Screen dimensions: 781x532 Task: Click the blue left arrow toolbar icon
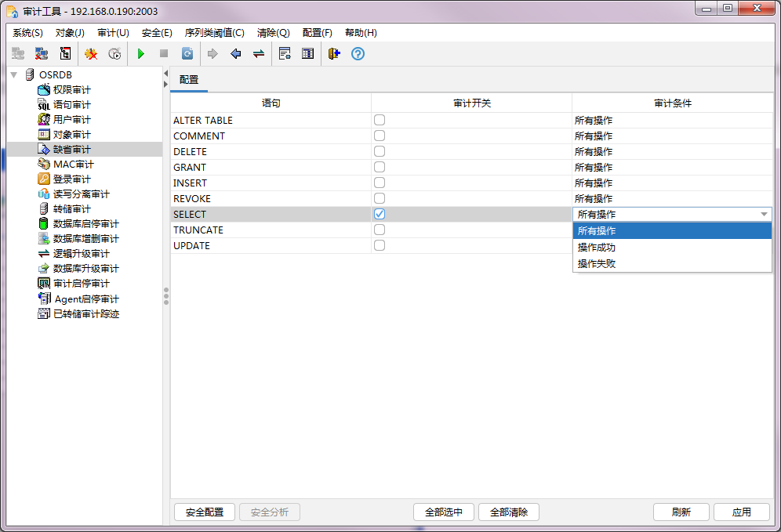click(235, 54)
